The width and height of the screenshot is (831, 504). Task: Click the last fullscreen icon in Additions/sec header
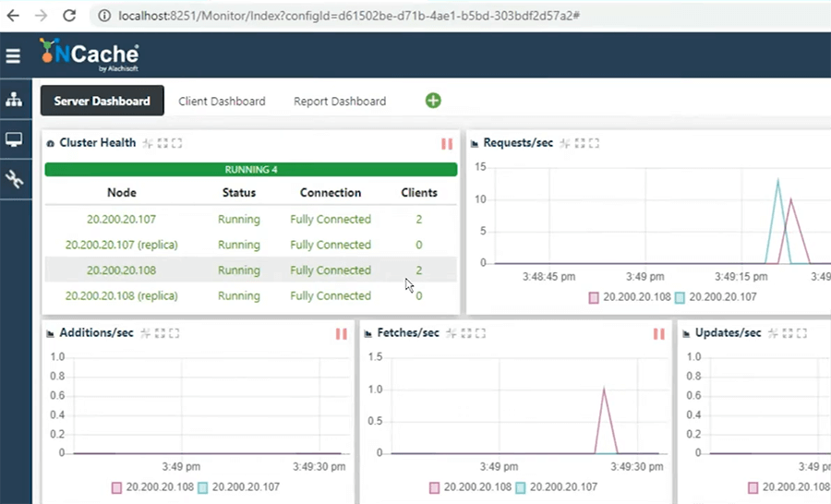click(x=175, y=333)
